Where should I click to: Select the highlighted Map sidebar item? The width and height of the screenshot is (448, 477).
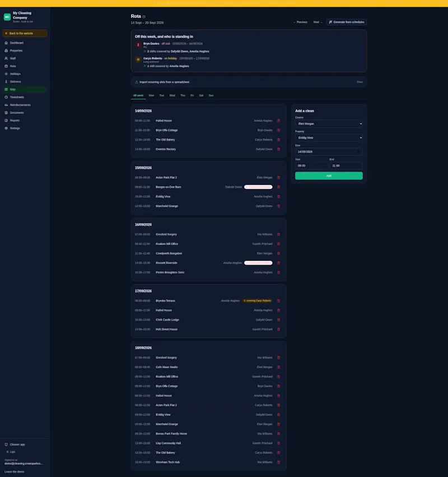tap(24, 90)
